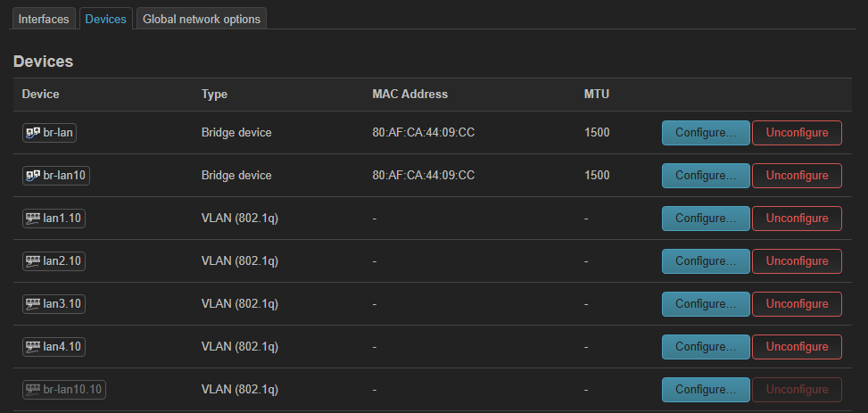Select the greyed br-lan10.10 device icon

(33, 389)
